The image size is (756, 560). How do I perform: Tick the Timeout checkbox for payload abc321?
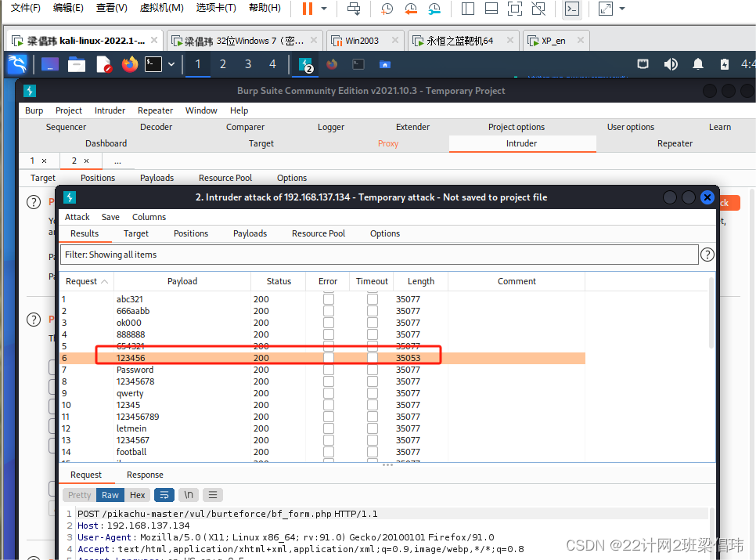pyautogui.click(x=373, y=299)
